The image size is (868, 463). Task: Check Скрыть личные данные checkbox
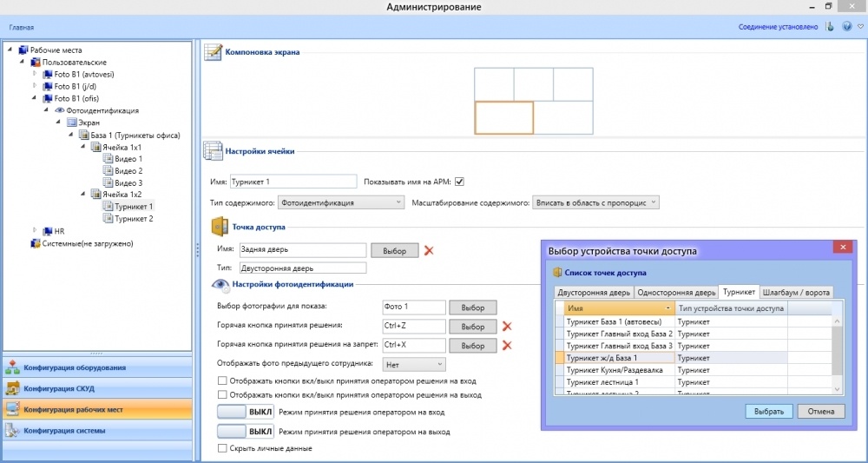[222, 448]
